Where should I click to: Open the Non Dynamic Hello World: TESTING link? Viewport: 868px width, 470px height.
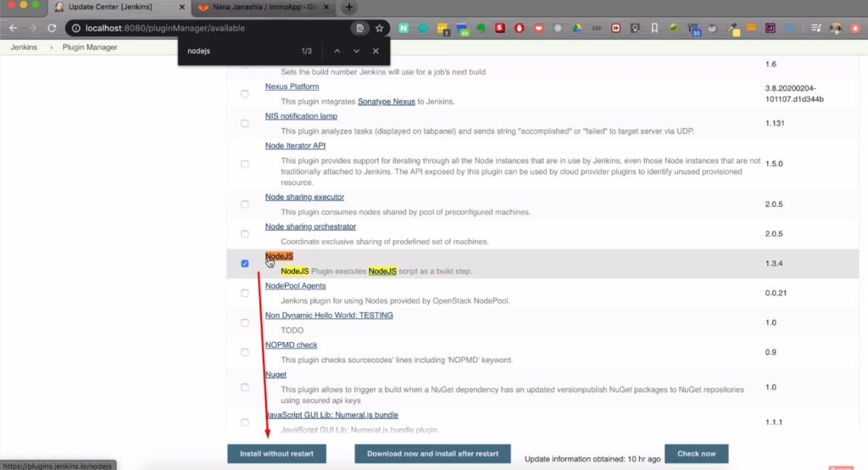(x=329, y=315)
